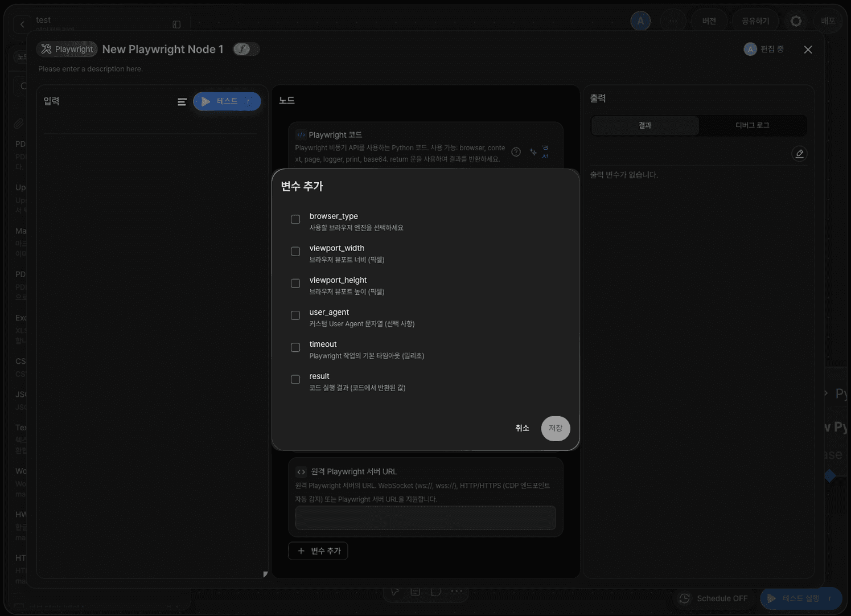
Task: Click the node description placeholder text
Action: pos(91,69)
